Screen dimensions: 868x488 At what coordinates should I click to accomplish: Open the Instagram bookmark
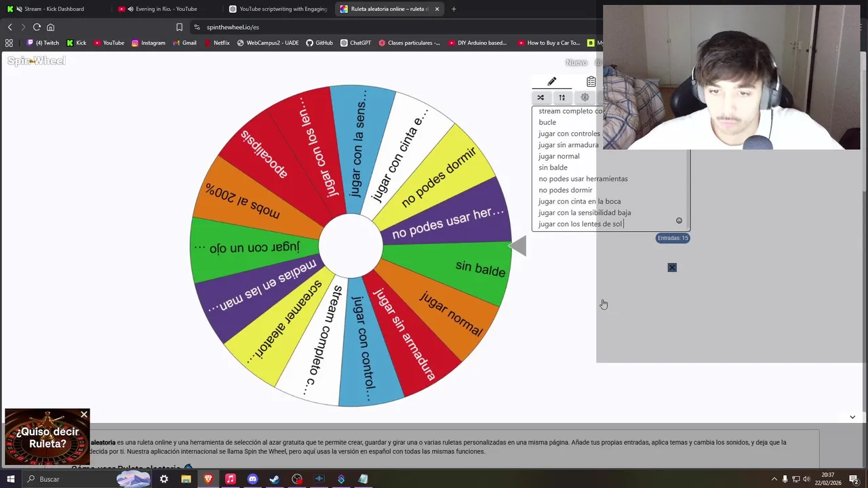[149, 43]
